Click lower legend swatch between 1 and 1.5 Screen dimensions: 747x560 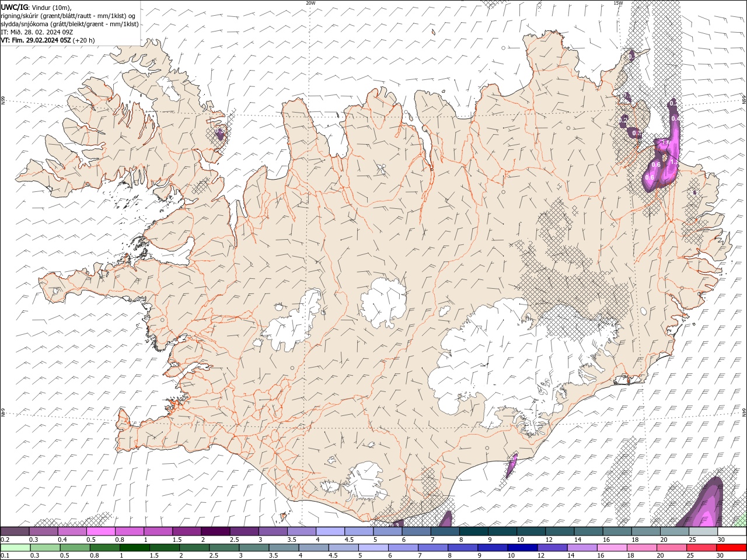pos(134,548)
